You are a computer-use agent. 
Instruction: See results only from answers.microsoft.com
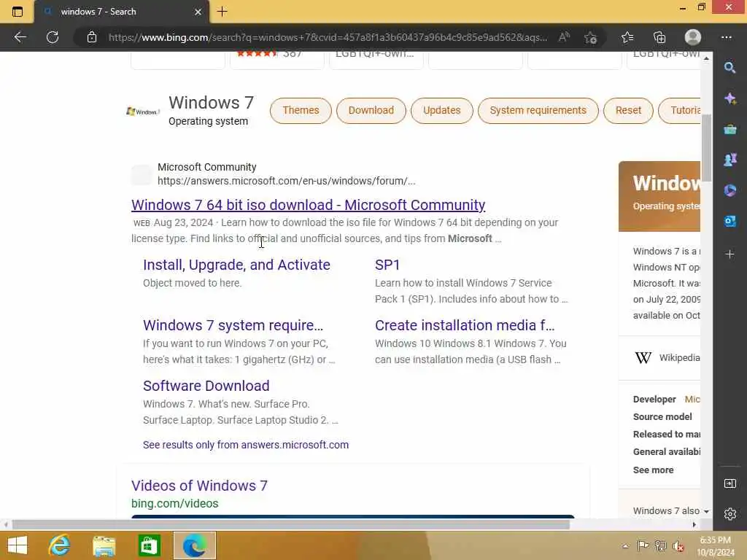246,445
